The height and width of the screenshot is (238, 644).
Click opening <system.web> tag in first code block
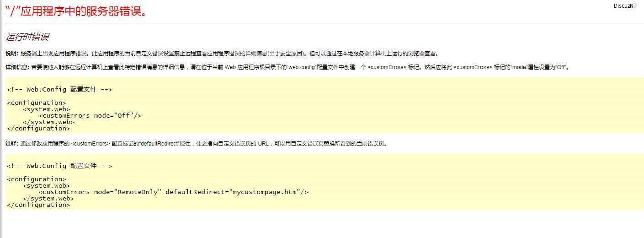pyautogui.click(x=47, y=109)
